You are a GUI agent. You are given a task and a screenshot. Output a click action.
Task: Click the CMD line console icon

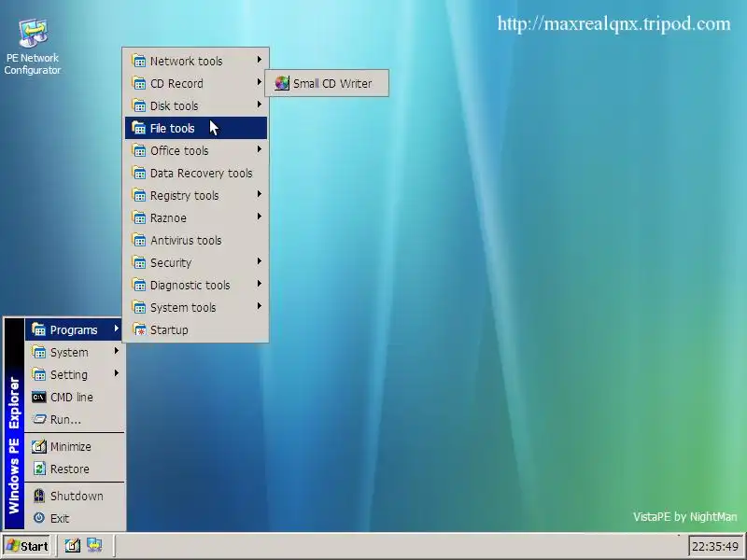38,397
